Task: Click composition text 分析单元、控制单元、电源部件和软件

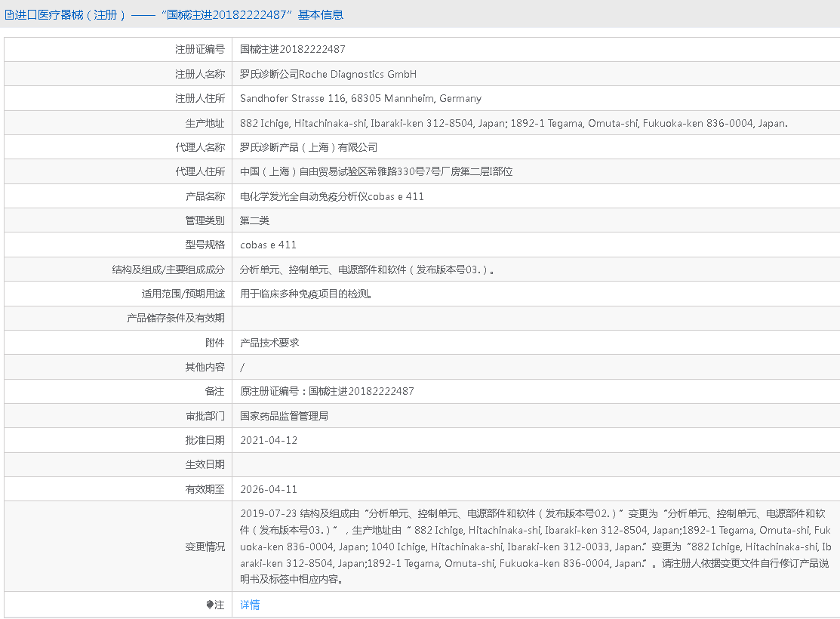Action: pos(367,269)
